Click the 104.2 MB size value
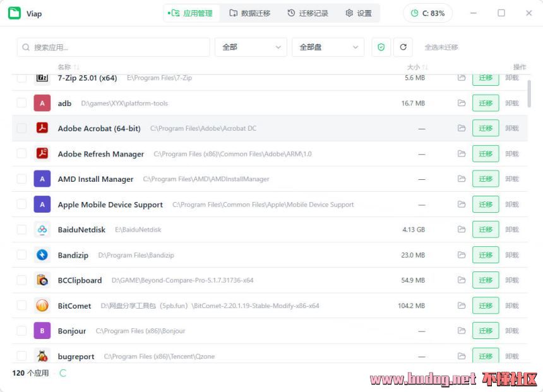Viewport: 543px width, 392px height. tap(412, 306)
